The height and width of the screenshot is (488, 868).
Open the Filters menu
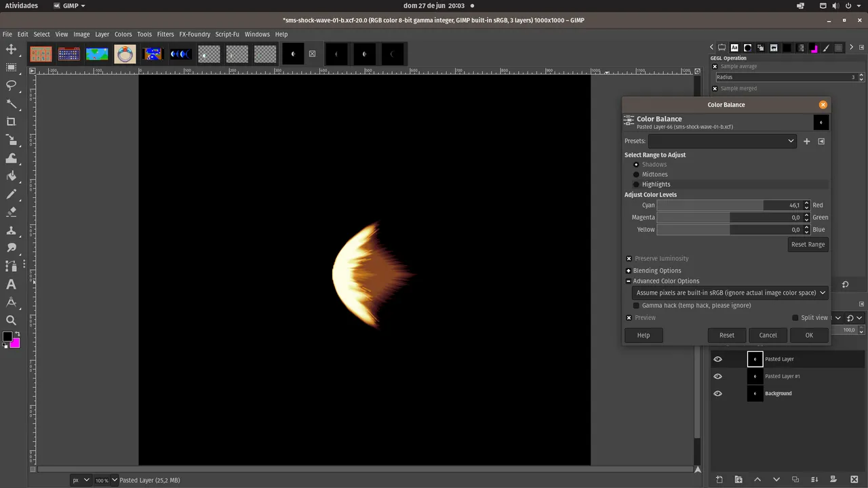click(x=165, y=34)
